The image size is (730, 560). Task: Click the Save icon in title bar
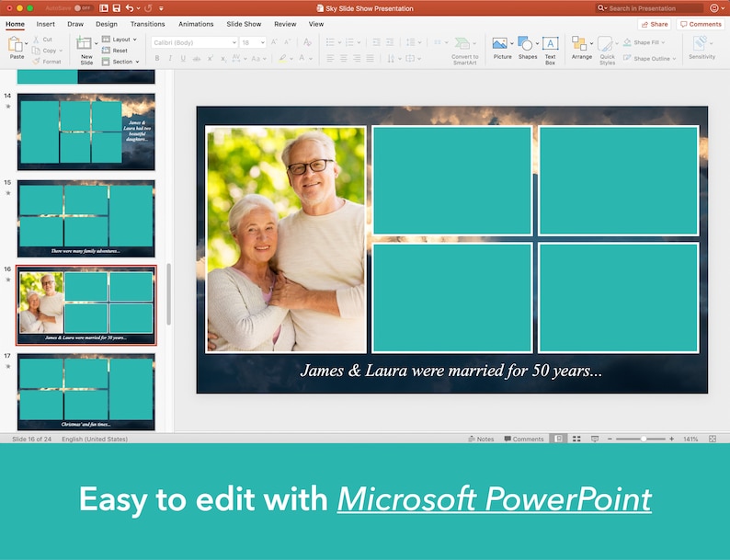(x=117, y=8)
